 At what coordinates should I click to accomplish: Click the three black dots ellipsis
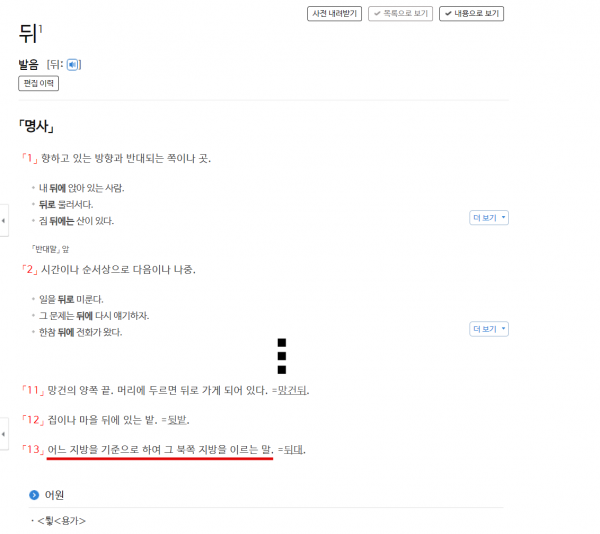(x=282, y=356)
